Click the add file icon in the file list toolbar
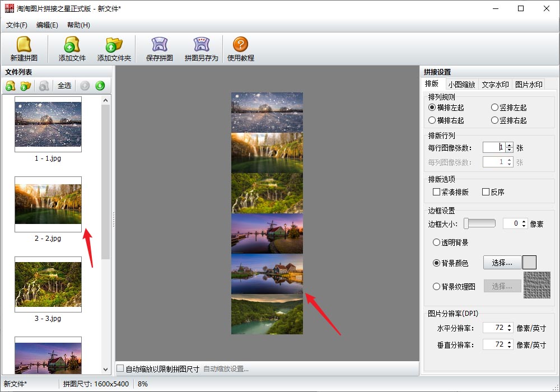560x392 pixels. (10, 86)
